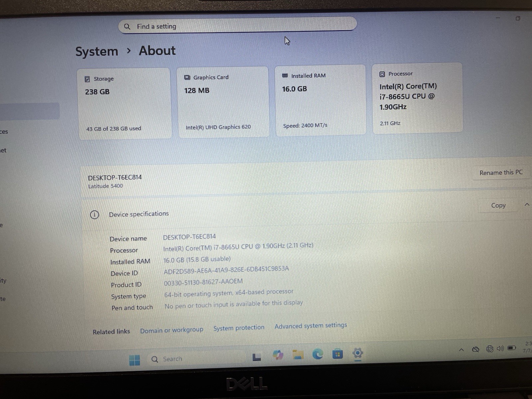
Task: Click the magnifier icon in Find a setting
Action: coord(127,27)
